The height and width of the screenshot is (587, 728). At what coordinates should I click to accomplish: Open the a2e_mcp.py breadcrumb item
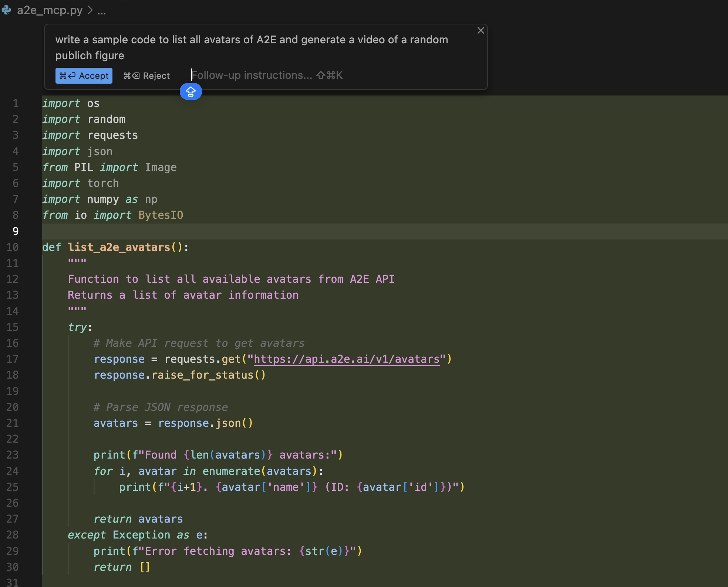point(50,10)
